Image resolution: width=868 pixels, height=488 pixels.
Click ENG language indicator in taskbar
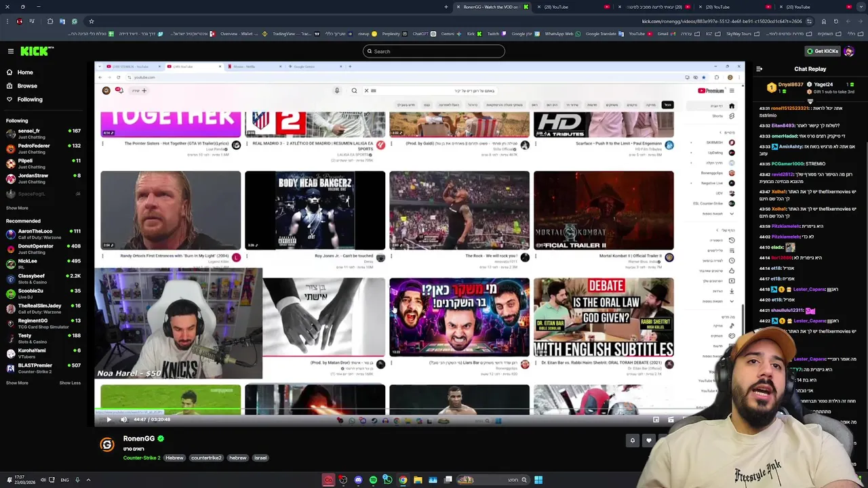(64, 480)
